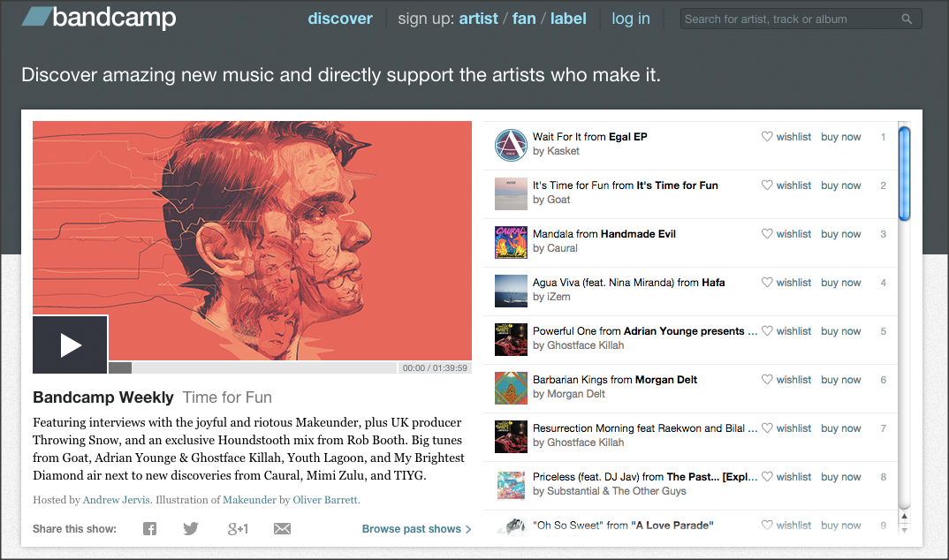The image size is (949, 560).
Task: Open the Makeunder link
Action: [x=249, y=500]
